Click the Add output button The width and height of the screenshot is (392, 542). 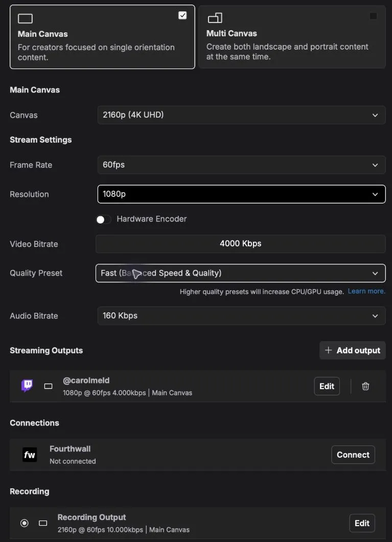click(x=352, y=350)
